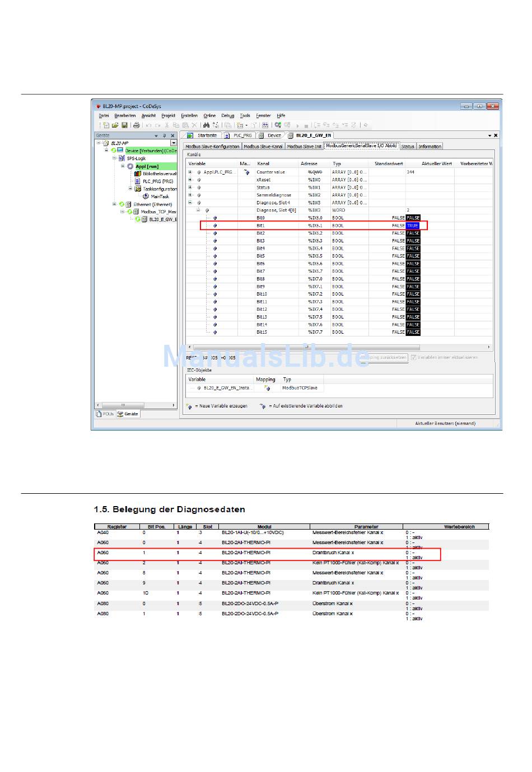The width and height of the screenshot is (532, 772).
Task: Switch to the Device editor tab
Action: click(270, 135)
